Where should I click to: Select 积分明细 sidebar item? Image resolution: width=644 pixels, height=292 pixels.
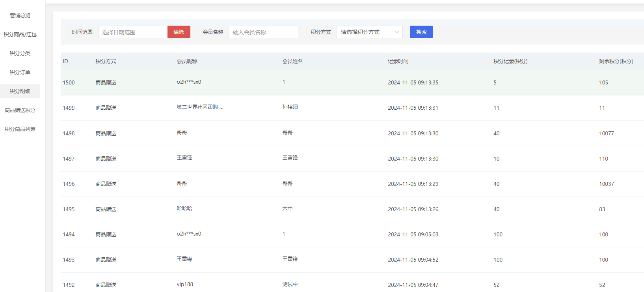tap(20, 91)
